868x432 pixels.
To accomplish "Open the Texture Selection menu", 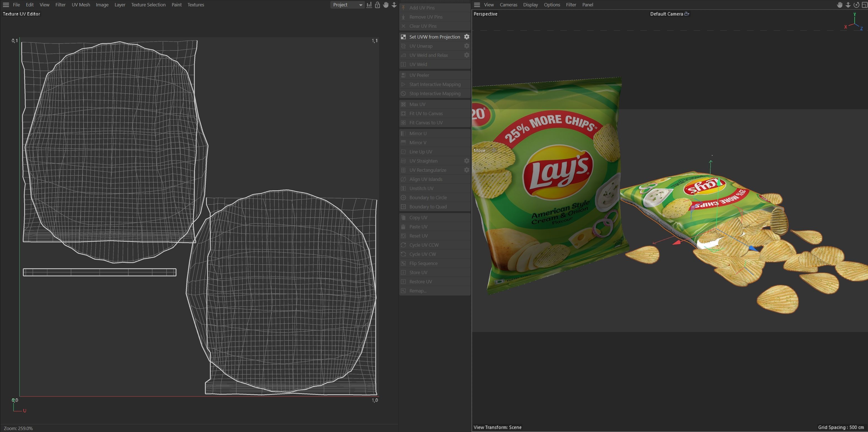I will [x=148, y=5].
